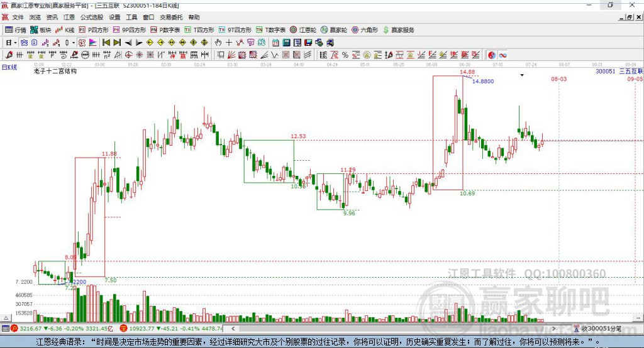Viewport: 644px width, 348px height.
Task: Click the scrollbar left arrow
Action: [x=233, y=329]
